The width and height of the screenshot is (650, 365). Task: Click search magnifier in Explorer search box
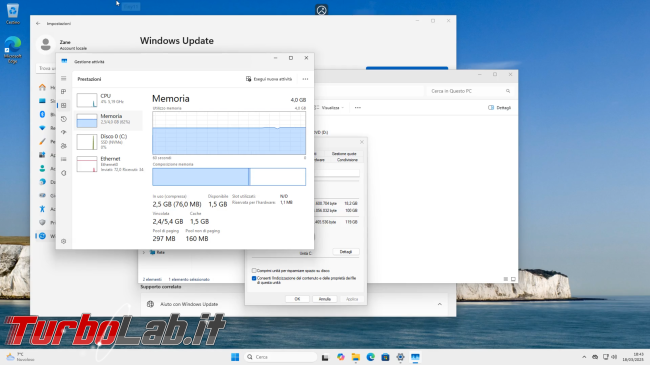tap(508, 91)
